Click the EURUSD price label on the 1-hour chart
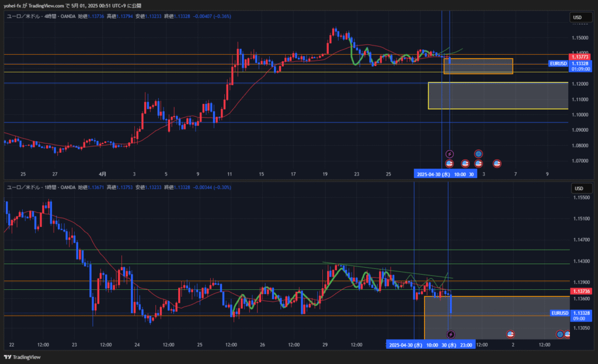This screenshot has width=598, height=364. tap(559, 313)
